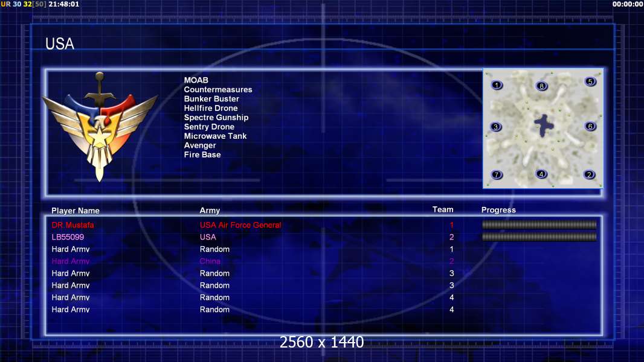Select start position 8 on the minimap
644x362 pixels.
coord(542,86)
